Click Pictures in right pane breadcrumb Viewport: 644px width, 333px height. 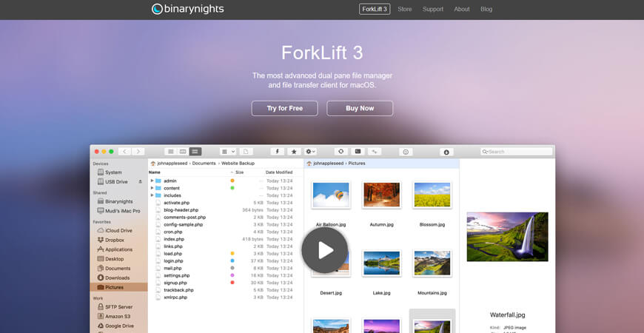[x=357, y=164]
